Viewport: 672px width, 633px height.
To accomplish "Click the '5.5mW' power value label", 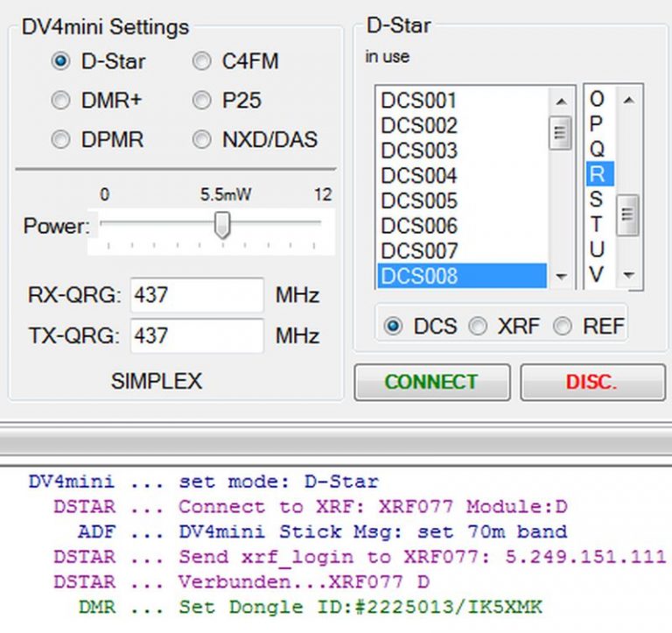I will pyautogui.click(x=226, y=194).
